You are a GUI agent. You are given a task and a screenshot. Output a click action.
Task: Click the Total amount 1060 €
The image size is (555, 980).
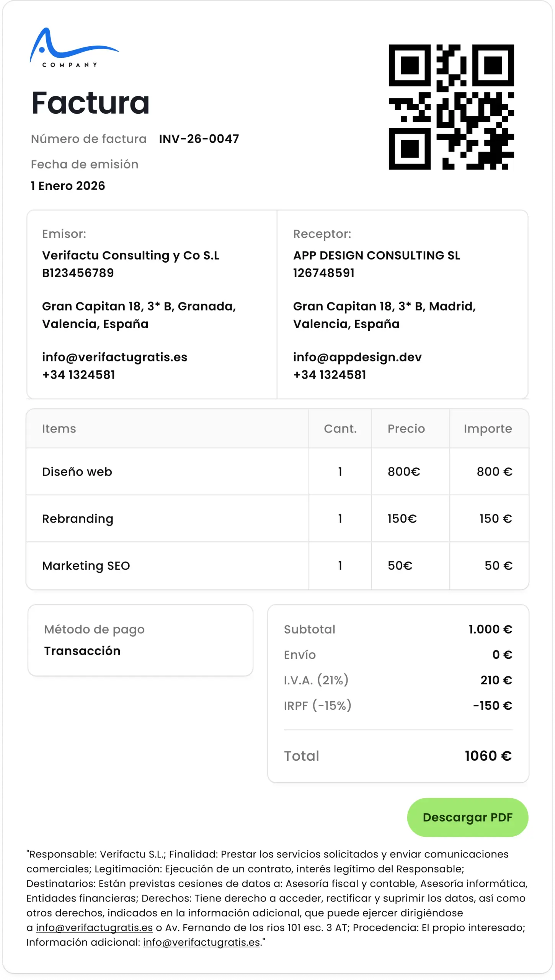click(x=488, y=756)
